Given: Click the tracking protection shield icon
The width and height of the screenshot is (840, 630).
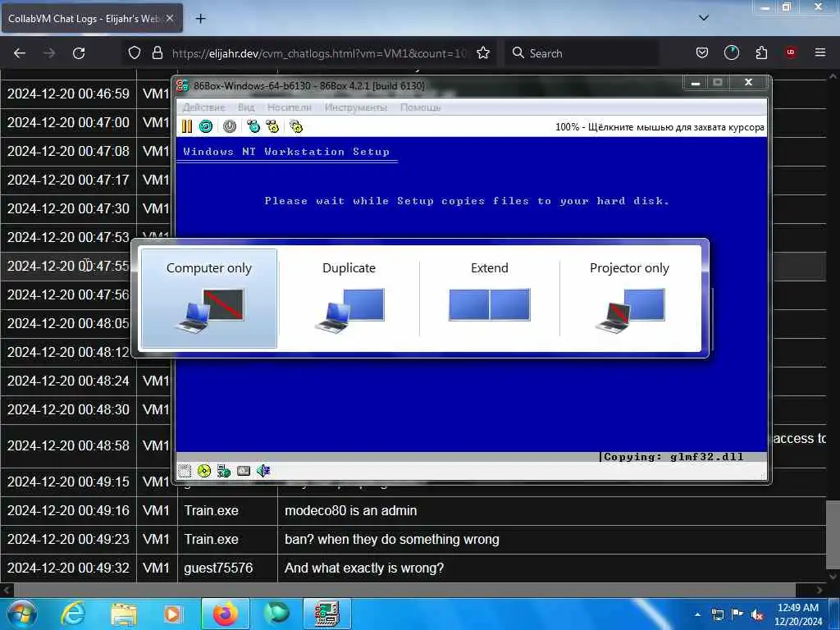Looking at the screenshot, I should point(135,53).
